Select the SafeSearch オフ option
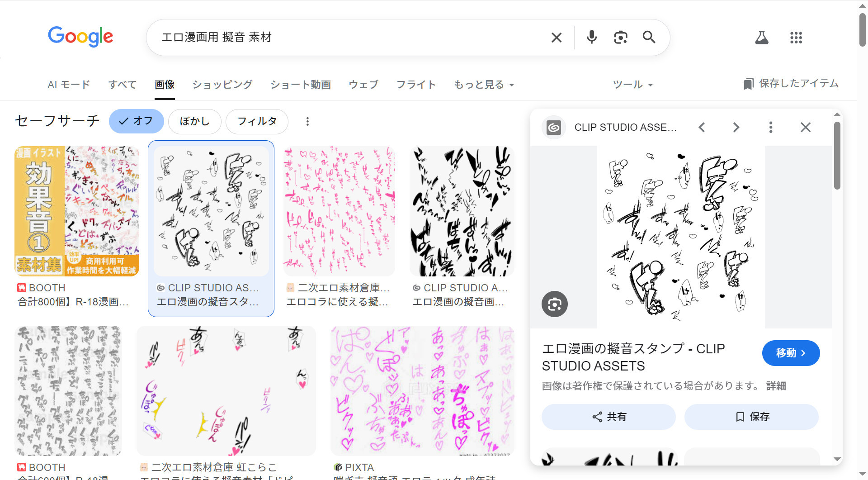The image size is (868, 480). tap(136, 121)
